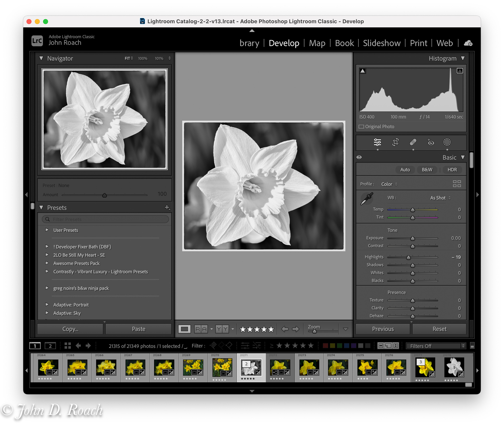Enable the Original Photo checkbox
The image size is (504, 425).
(x=361, y=127)
